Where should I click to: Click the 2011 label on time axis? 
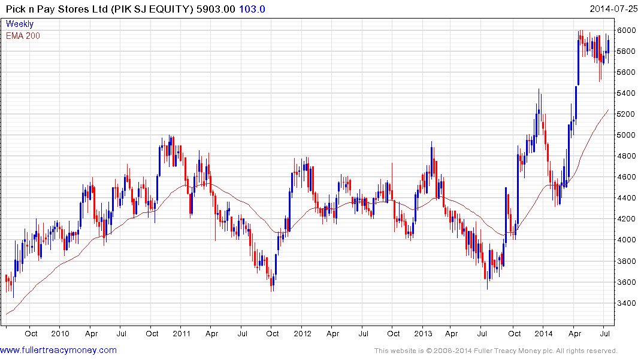coord(182,333)
